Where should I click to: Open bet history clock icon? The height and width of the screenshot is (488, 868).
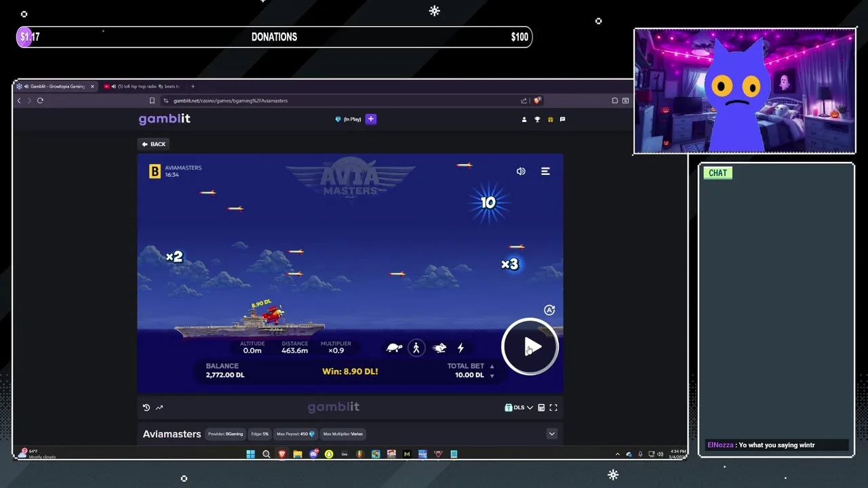click(146, 407)
